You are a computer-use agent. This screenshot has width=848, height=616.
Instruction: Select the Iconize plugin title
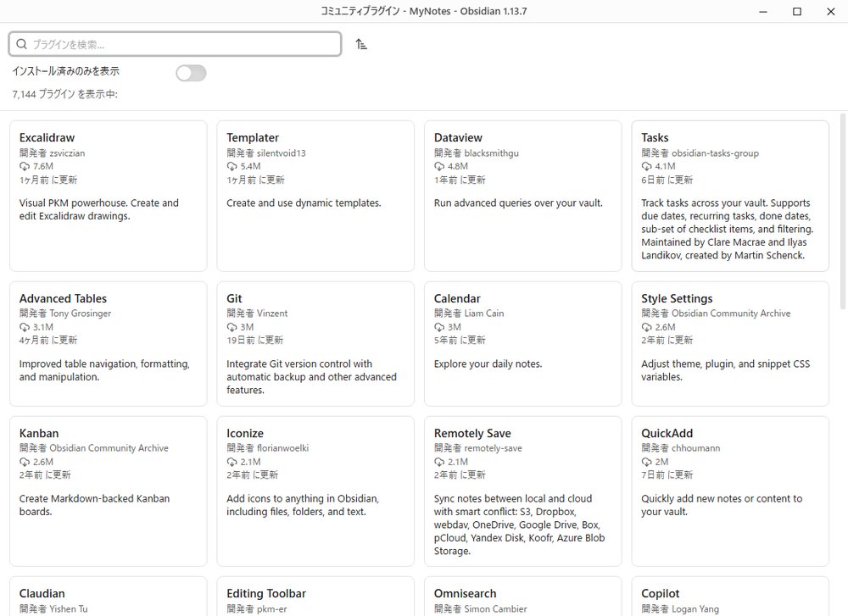[x=245, y=433]
